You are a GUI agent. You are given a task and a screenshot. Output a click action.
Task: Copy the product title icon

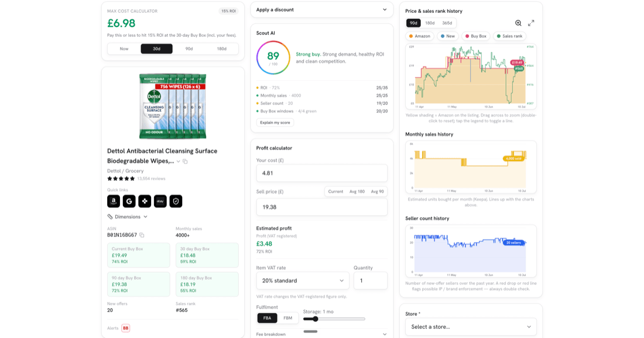(185, 161)
